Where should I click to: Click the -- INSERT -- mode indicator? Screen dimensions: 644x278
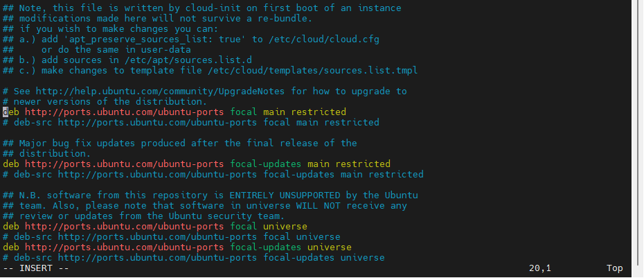click(x=36, y=268)
